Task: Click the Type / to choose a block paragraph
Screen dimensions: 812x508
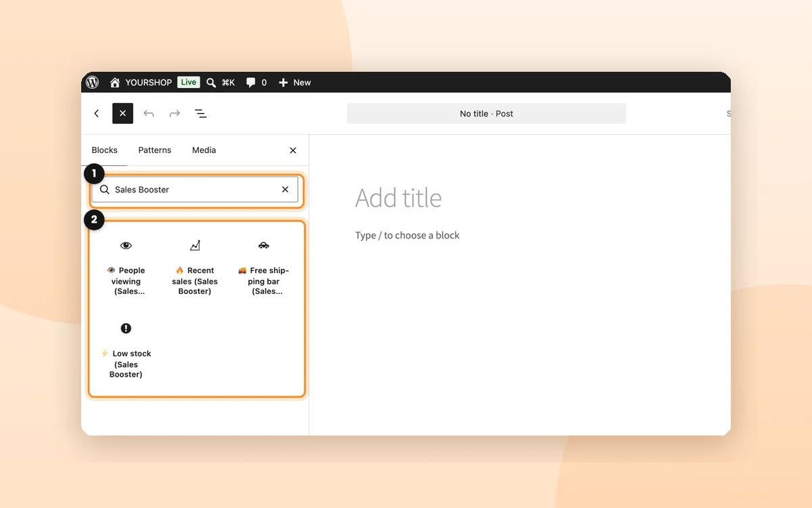Action: point(407,235)
